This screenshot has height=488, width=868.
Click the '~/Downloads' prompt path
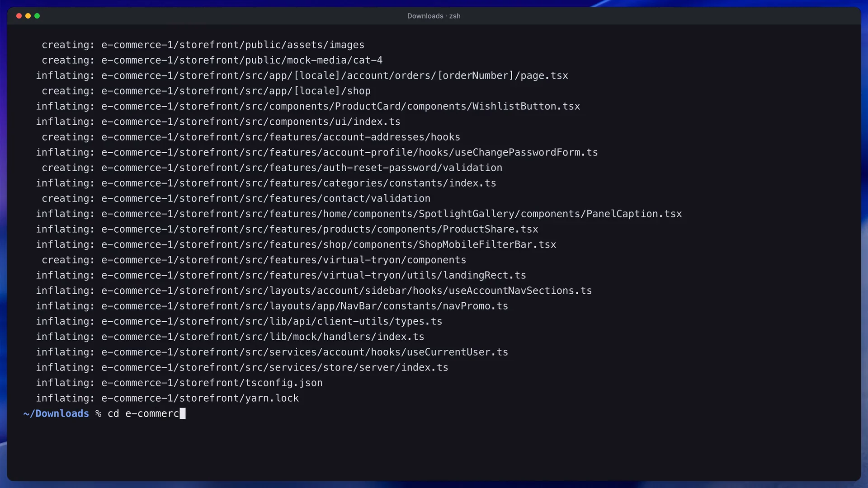coord(56,413)
